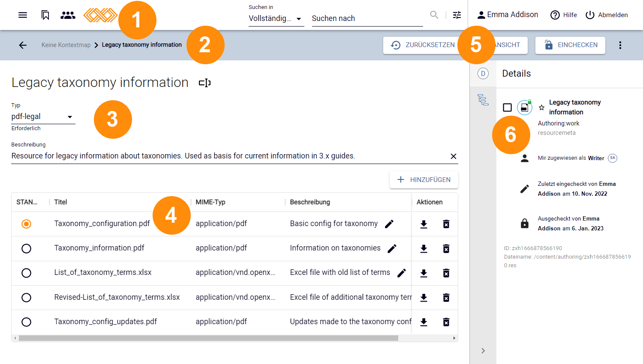Click the orange company logo
Image resolution: width=643 pixels, height=364 pixels.
coord(100,15)
